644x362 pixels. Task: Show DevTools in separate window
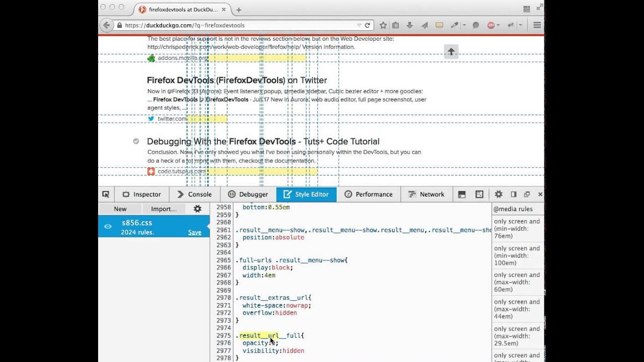[x=527, y=194]
